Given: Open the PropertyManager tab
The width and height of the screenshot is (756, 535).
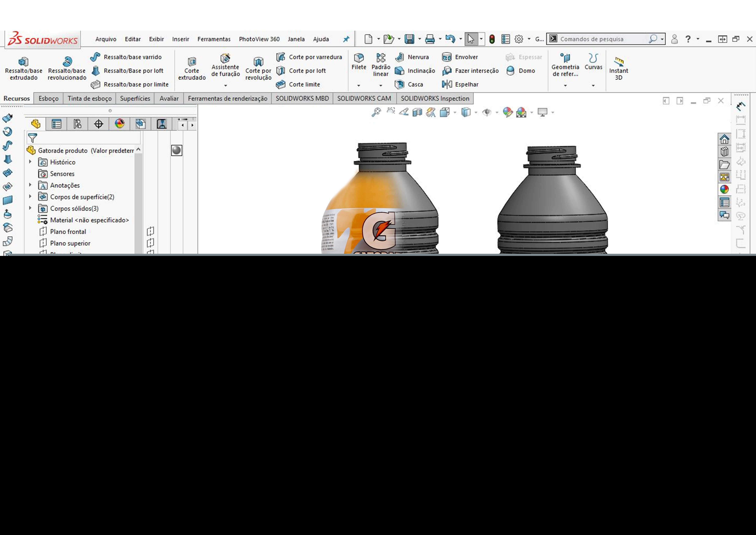Looking at the screenshot, I should point(57,124).
